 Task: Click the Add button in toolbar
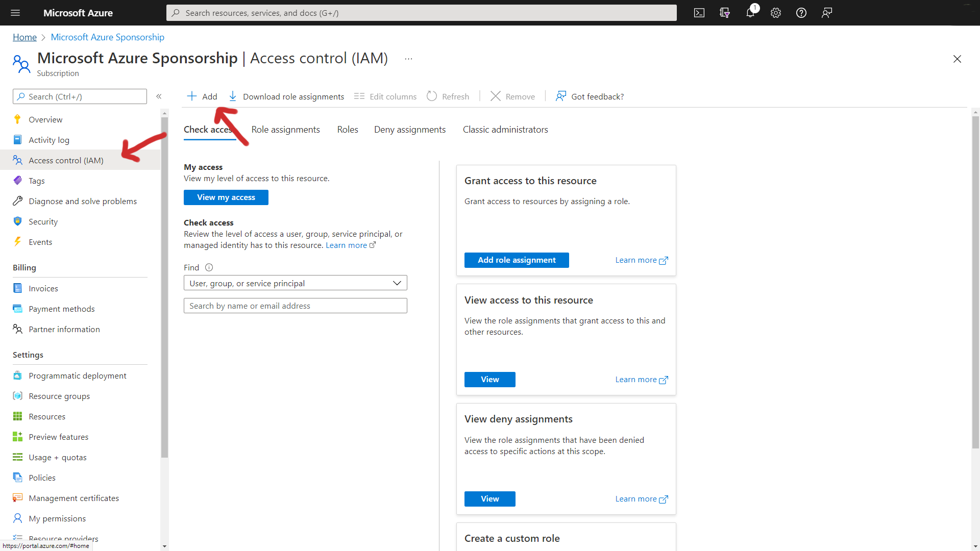(202, 96)
